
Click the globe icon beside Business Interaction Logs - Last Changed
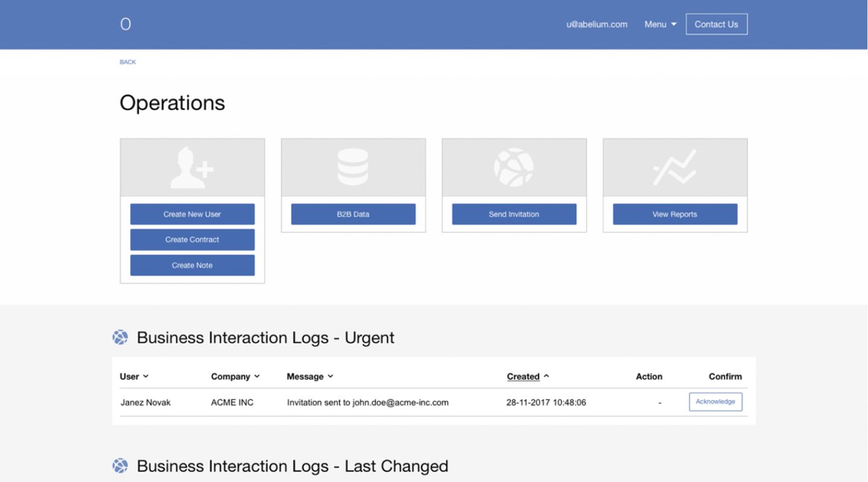pyautogui.click(x=120, y=465)
